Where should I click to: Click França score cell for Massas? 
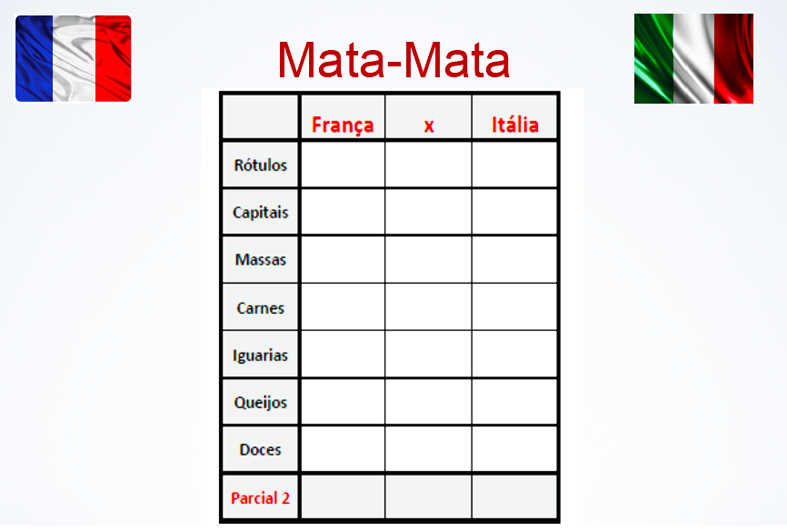(342, 260)
